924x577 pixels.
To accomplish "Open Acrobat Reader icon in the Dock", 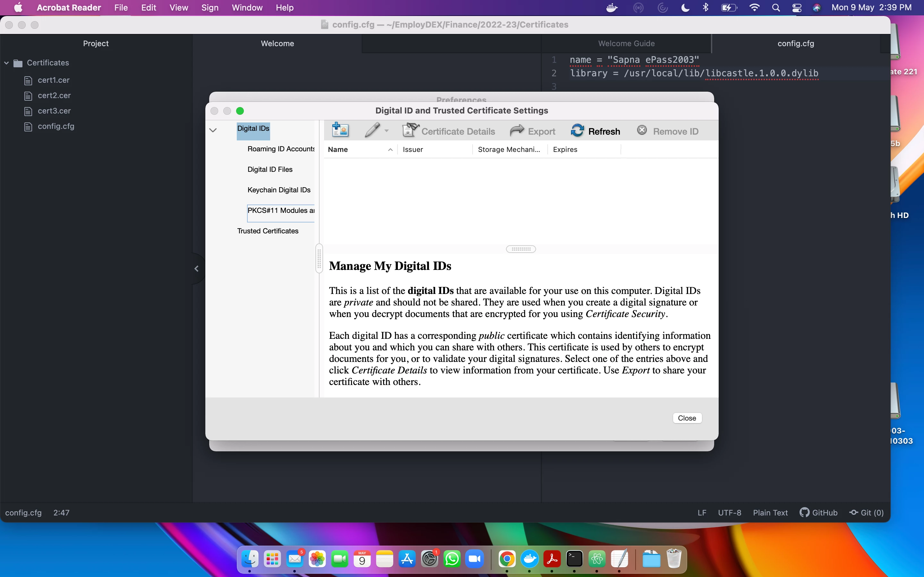I will point(552,559).
